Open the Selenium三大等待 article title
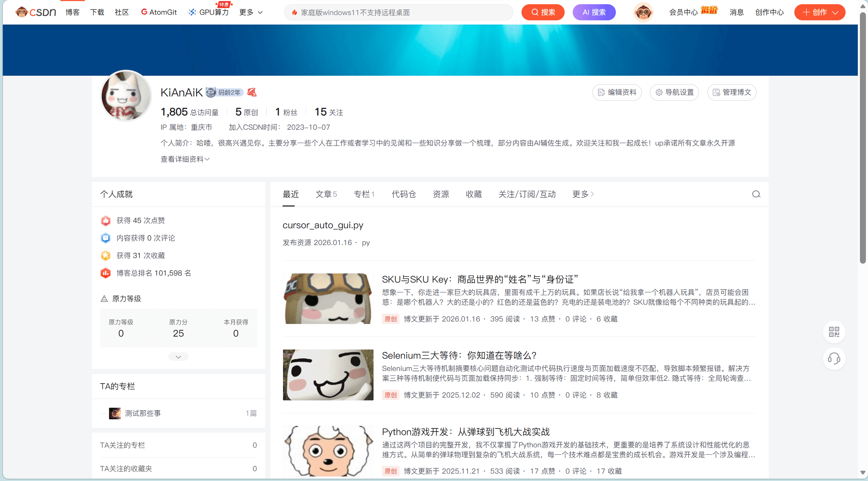 pos(459,355)
